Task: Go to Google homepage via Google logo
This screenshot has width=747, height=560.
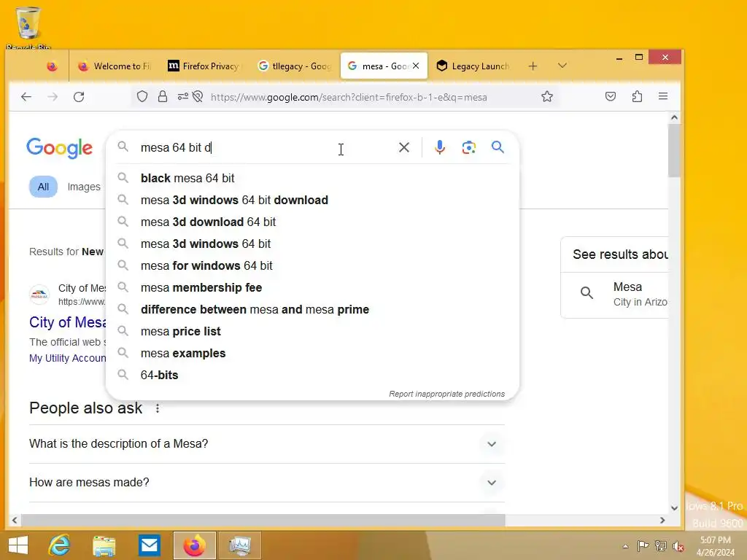Action: (60, 148)
